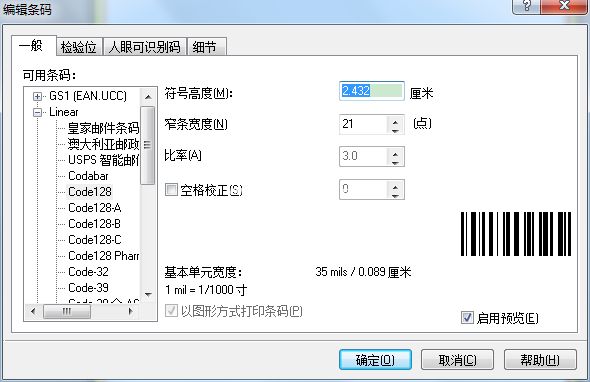Select the Linear category label
Screen dimensions: 590x382
point(64,112)
